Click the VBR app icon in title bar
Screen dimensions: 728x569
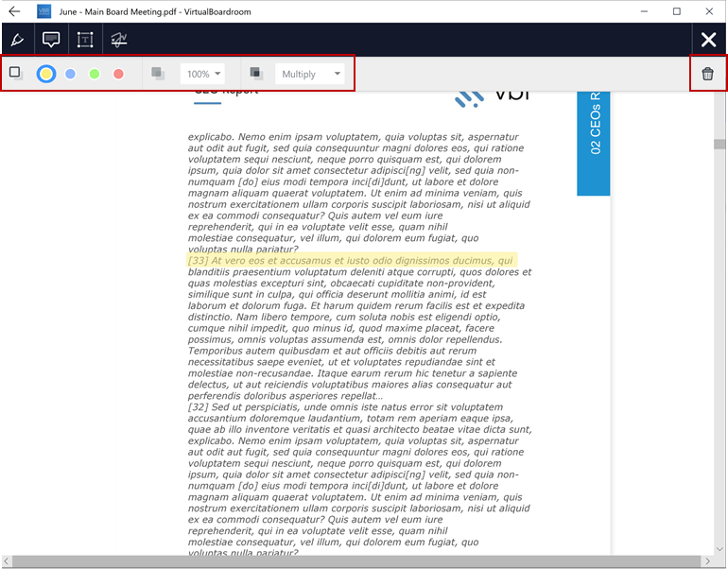pyautogui.click(x=44, y=11)
